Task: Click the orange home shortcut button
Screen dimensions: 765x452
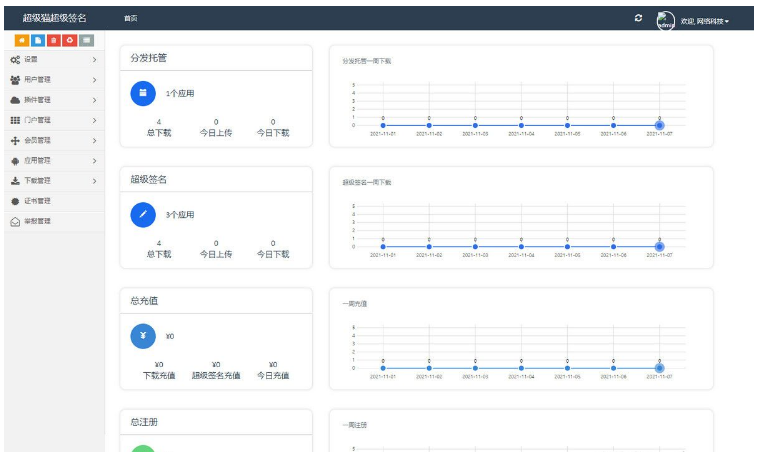Action: click(x=22, y=40)
